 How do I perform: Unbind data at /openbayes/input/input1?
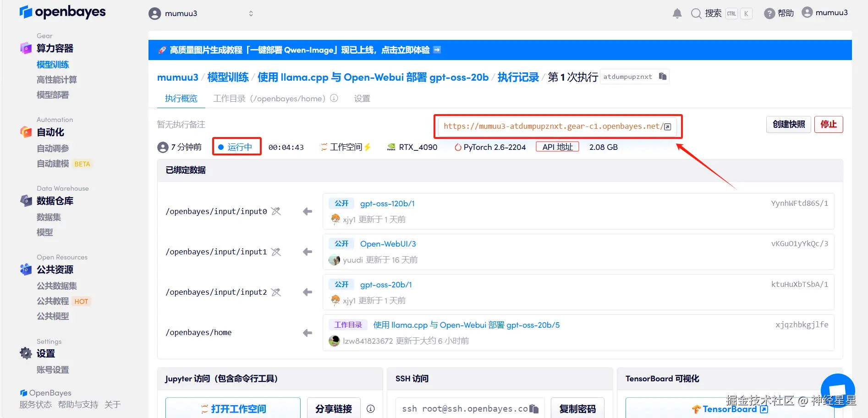[276, 252]
